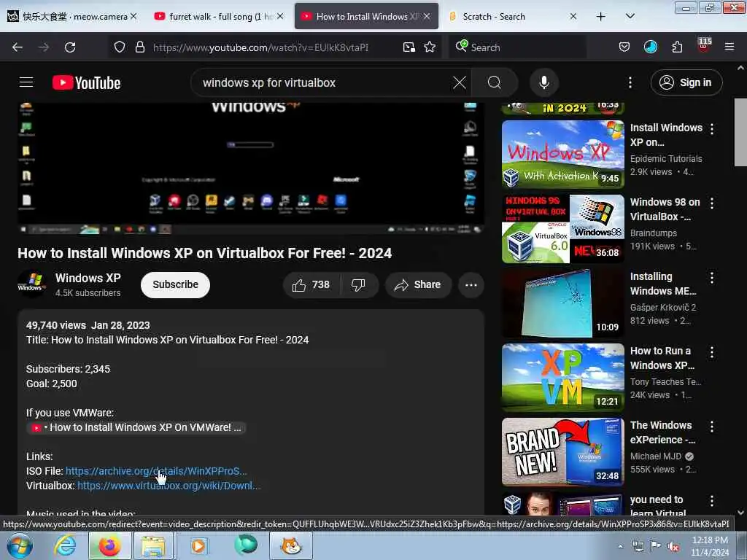Open the Windows 98 on VirtualBox thumbnail
Screen dimensions: 747x560
[x=562, y=228]
